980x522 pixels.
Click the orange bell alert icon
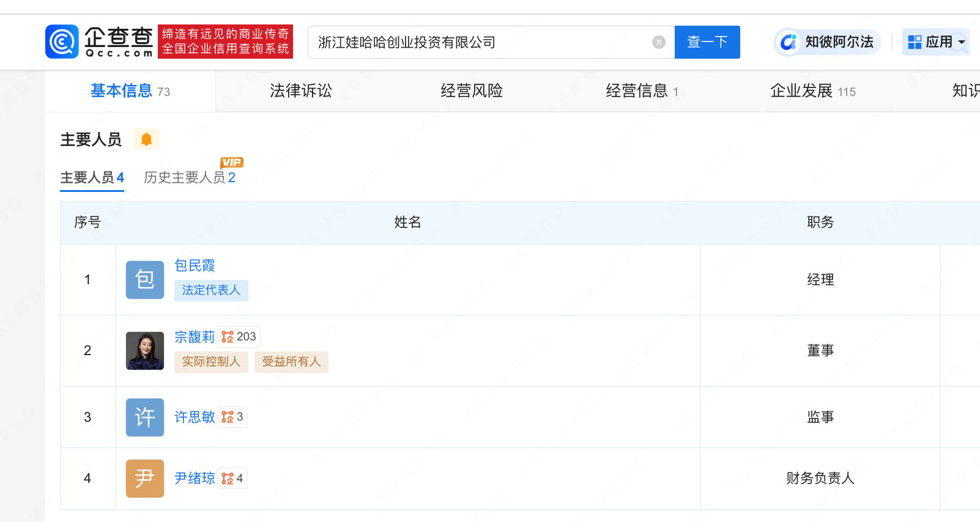146,139
